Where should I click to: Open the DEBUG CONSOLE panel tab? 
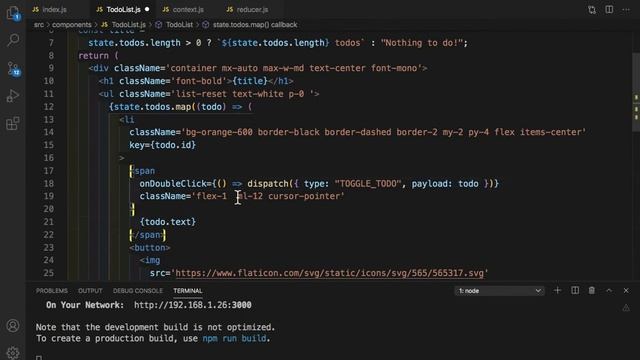pyautogui.click(x=138, y=291)
